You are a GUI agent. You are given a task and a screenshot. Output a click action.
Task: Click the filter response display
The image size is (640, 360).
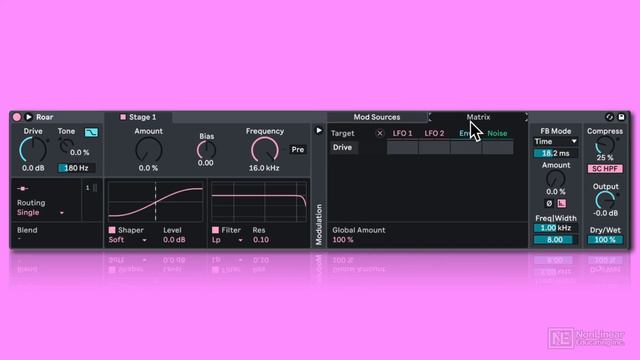tap(259, 202)
